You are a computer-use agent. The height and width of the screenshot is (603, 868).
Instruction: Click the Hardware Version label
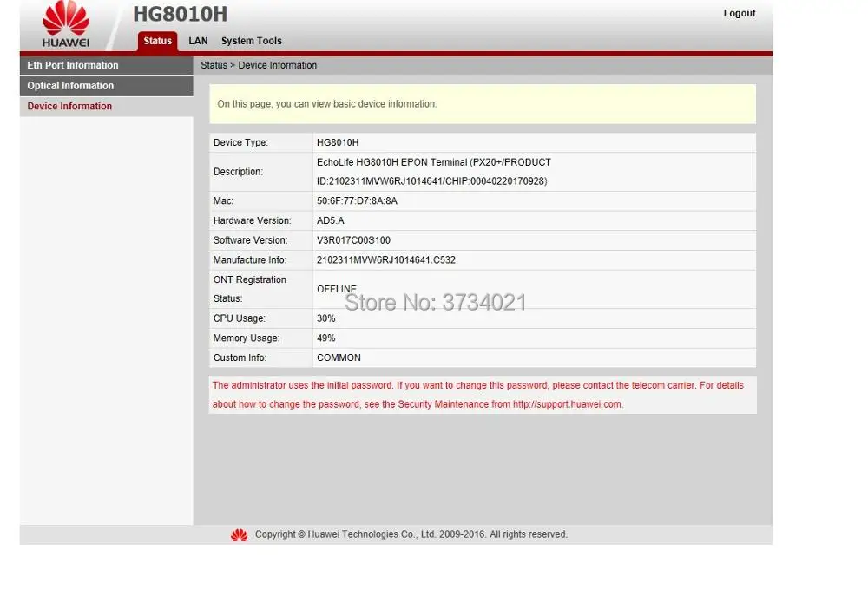252,220
